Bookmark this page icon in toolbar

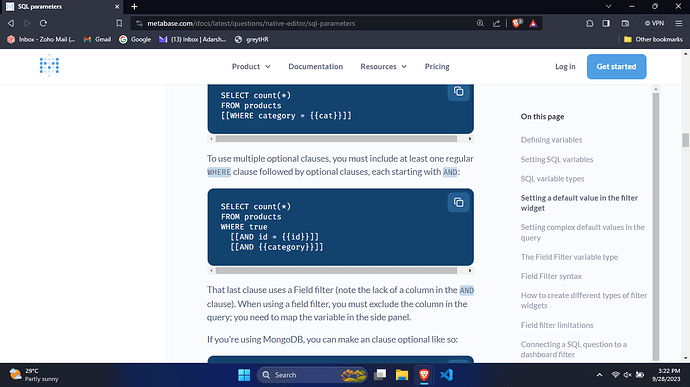pyautogui.click(x=119, y=23)
